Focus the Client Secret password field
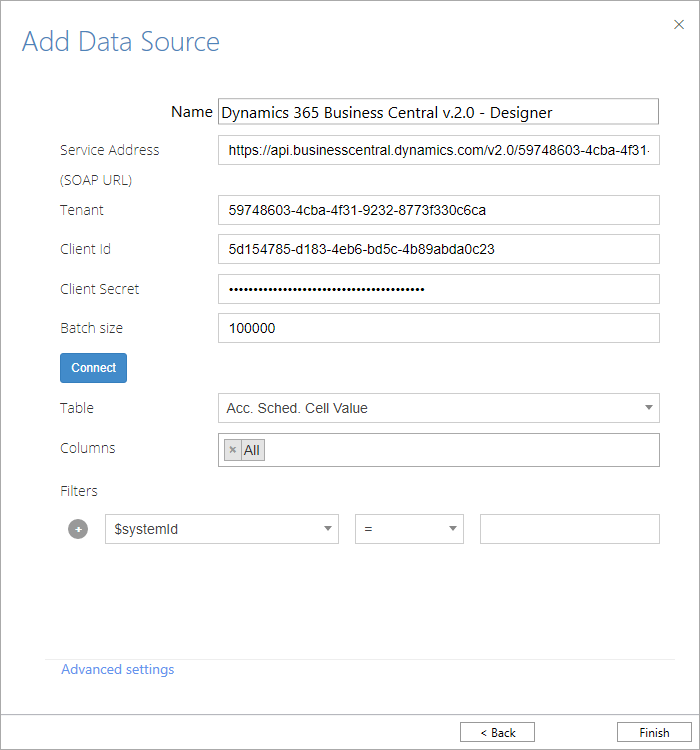Image resolution: width=700 pixels, height=750 pixels. [439, 289]
